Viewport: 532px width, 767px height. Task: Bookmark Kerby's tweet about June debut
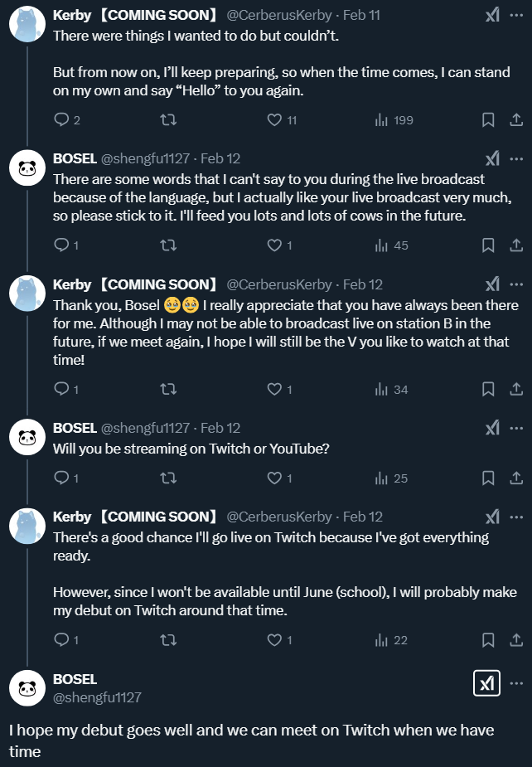coord(488,639)
